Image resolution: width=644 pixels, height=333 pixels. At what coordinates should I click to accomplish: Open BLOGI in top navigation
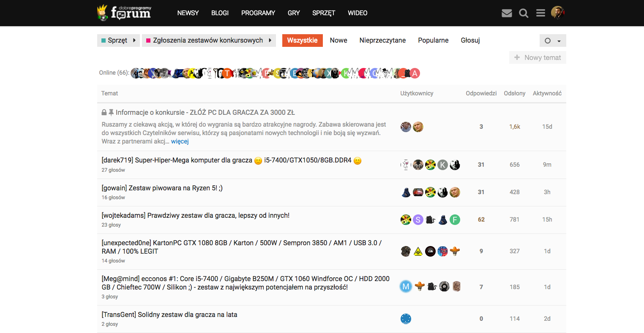[x=220, y=13]
